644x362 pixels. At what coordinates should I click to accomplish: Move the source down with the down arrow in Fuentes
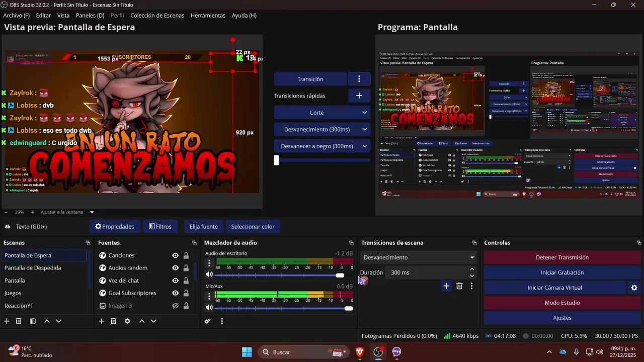(154, 321)
